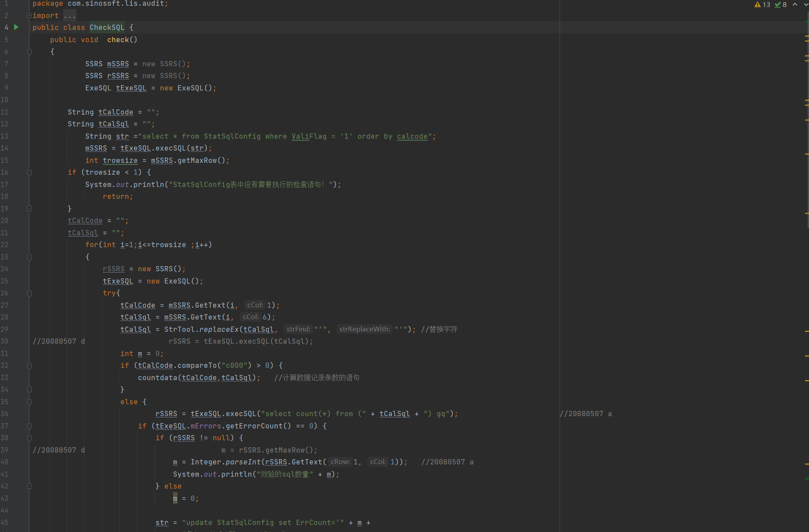Collapse the if compareTo("c000") block at line 32

point(29,366)
